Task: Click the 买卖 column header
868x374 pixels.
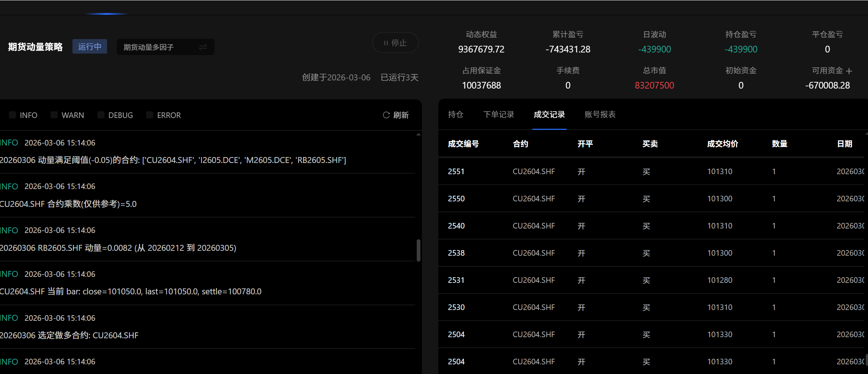Action: pyautogui.click(x=650, y=144)
